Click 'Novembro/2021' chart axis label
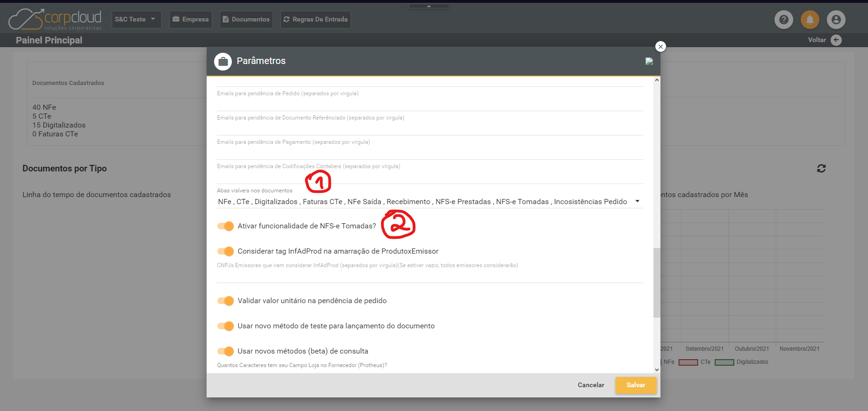Image resolution: width=868 pixels, height=411 pixels. [799, 349]
